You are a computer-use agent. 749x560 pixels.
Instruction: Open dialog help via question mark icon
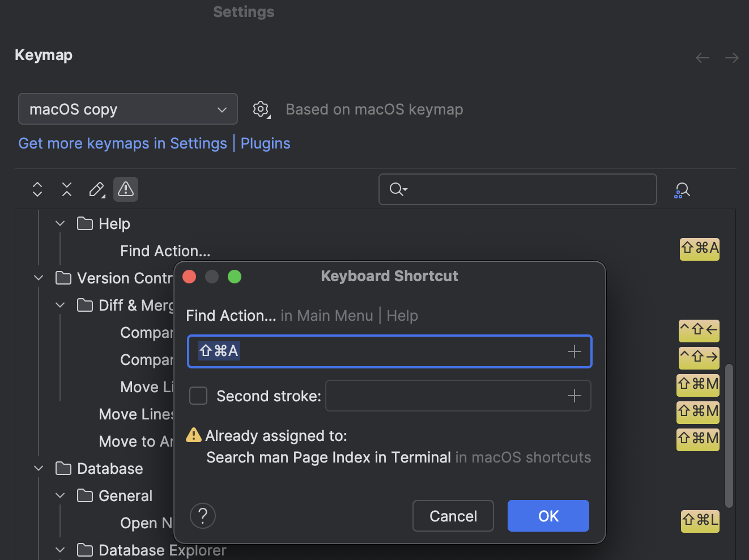point(202,516)
